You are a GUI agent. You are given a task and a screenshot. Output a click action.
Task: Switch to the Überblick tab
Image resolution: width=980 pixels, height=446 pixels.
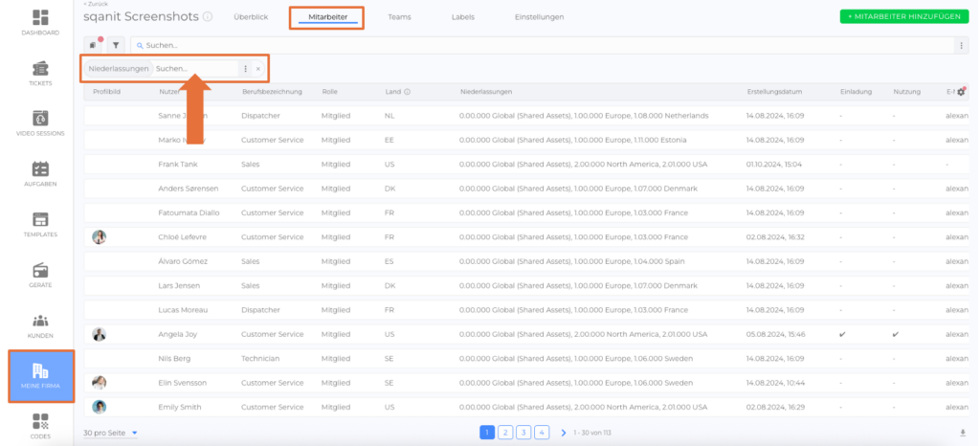pos(250,17)
